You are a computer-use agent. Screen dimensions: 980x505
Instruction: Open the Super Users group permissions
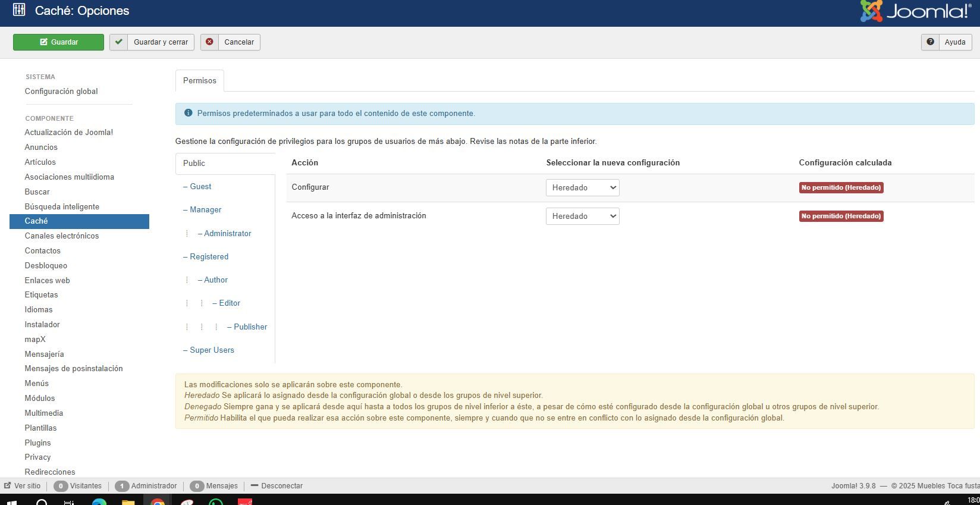[x=212, y=350]
